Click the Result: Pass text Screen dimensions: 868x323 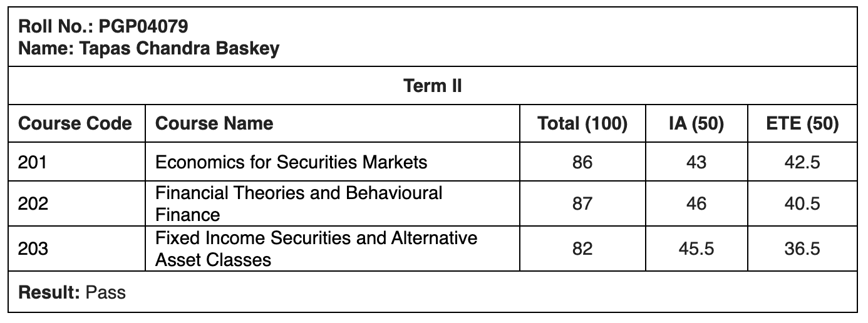[x=72, y=292]
